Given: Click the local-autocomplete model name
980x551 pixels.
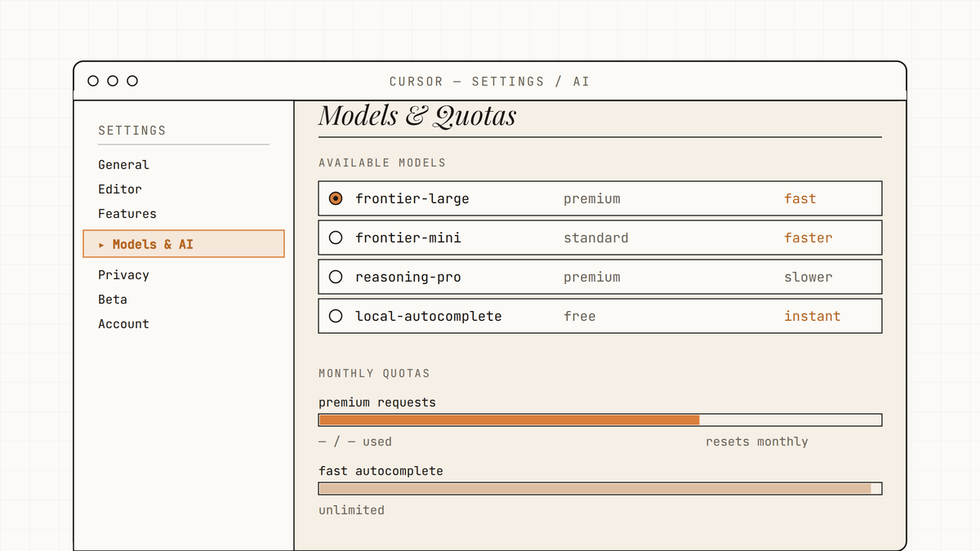Looking at the screenshot, I should pos(429,316).
